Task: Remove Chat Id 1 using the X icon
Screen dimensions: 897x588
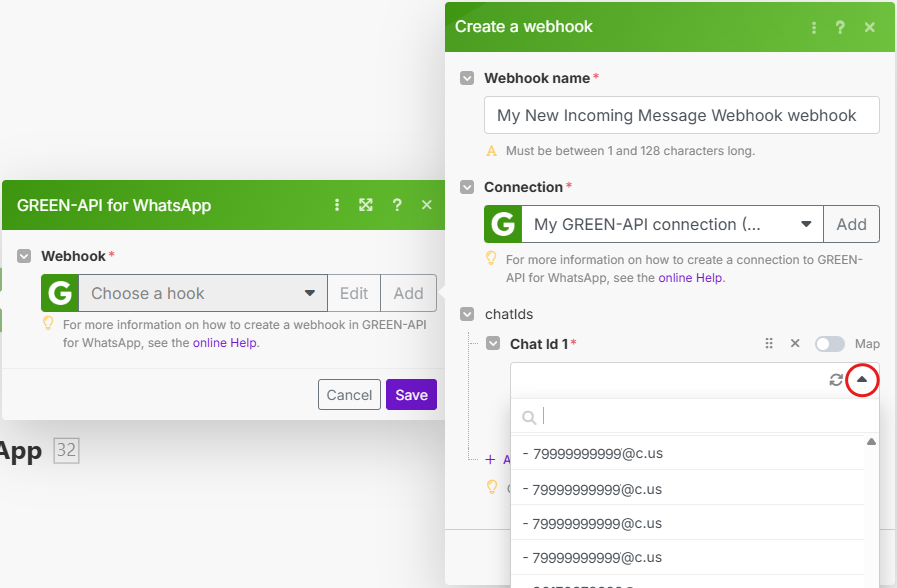Action: (x=794, y=343)
